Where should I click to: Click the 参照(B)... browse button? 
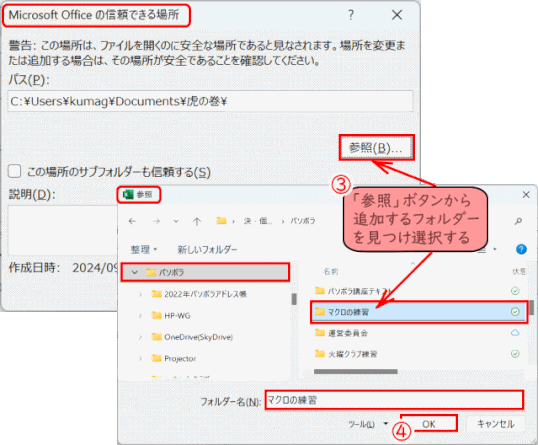(x=376, y=148)
